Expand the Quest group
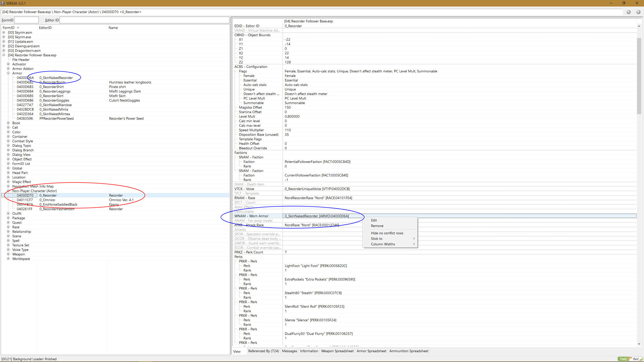 point(8,222)
